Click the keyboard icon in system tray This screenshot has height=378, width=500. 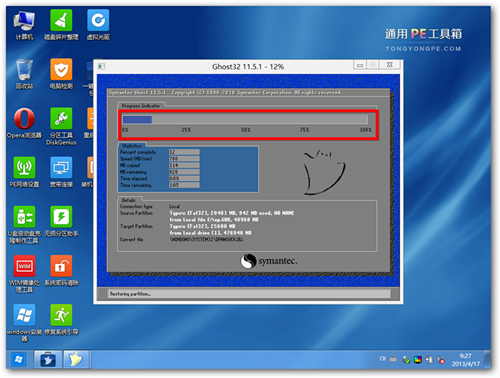point(393,359)
